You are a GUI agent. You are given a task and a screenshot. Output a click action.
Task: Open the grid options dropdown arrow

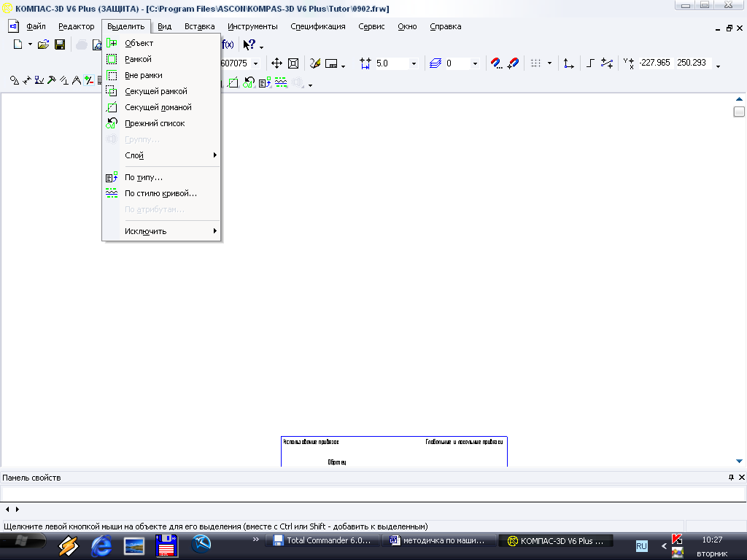click(x=549, y=63)
